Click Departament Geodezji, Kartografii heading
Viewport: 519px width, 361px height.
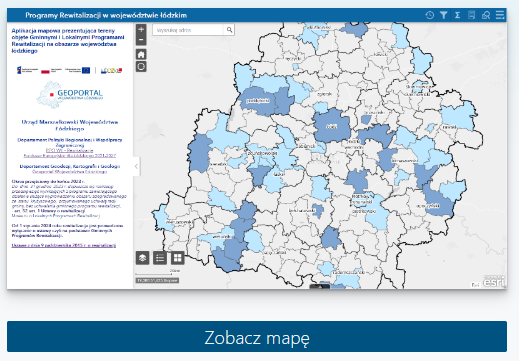[x=70, y=166]
